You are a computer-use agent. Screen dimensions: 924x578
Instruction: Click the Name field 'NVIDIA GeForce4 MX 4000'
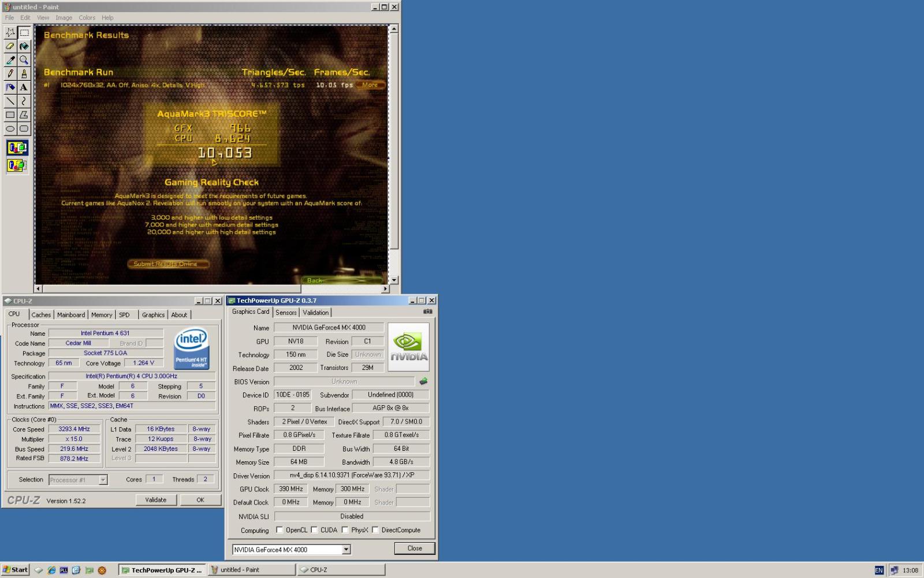coord(329,328)
